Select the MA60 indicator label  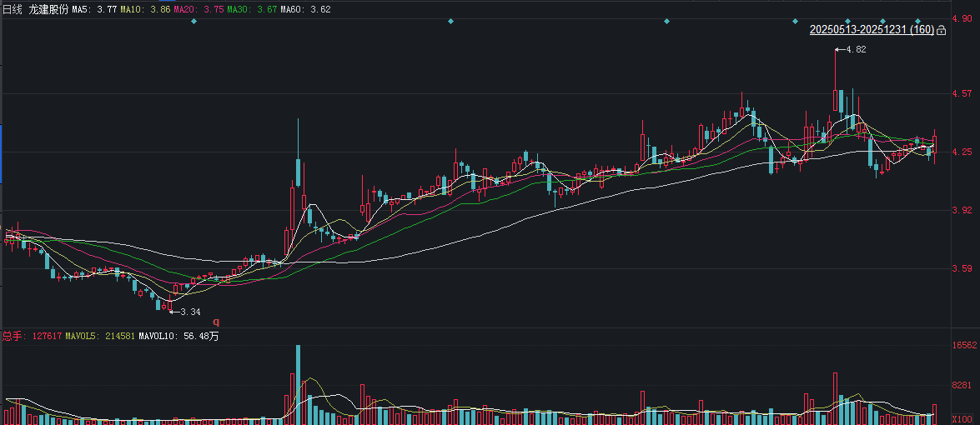[305, 9]
